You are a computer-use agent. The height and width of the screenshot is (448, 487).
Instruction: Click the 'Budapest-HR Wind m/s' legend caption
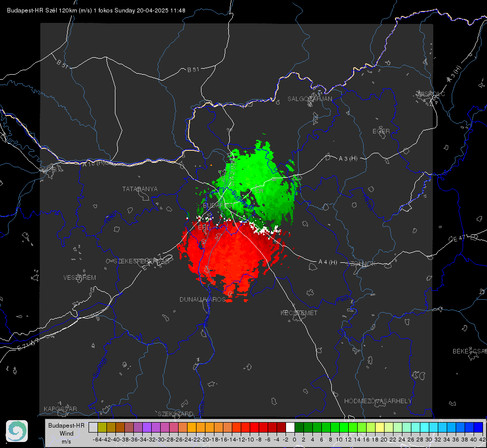pyautogui.click(x=67, y=433)
